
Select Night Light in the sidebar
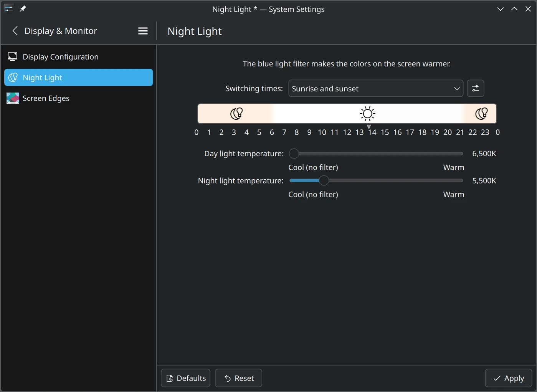(x=78, y=78)
